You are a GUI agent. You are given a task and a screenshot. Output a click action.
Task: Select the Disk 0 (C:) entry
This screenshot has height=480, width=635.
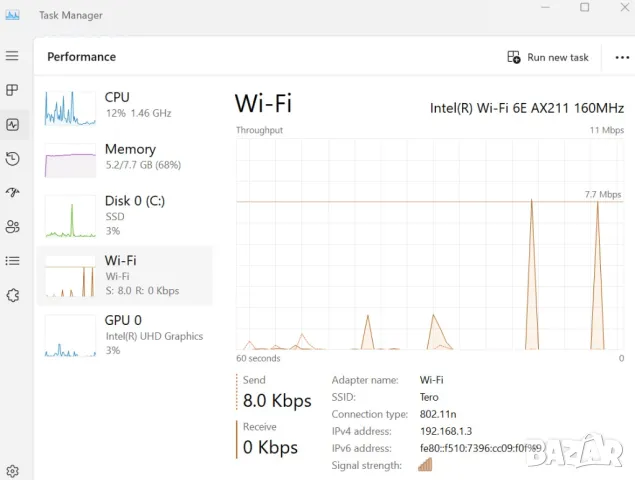click(x=124, y=214)
